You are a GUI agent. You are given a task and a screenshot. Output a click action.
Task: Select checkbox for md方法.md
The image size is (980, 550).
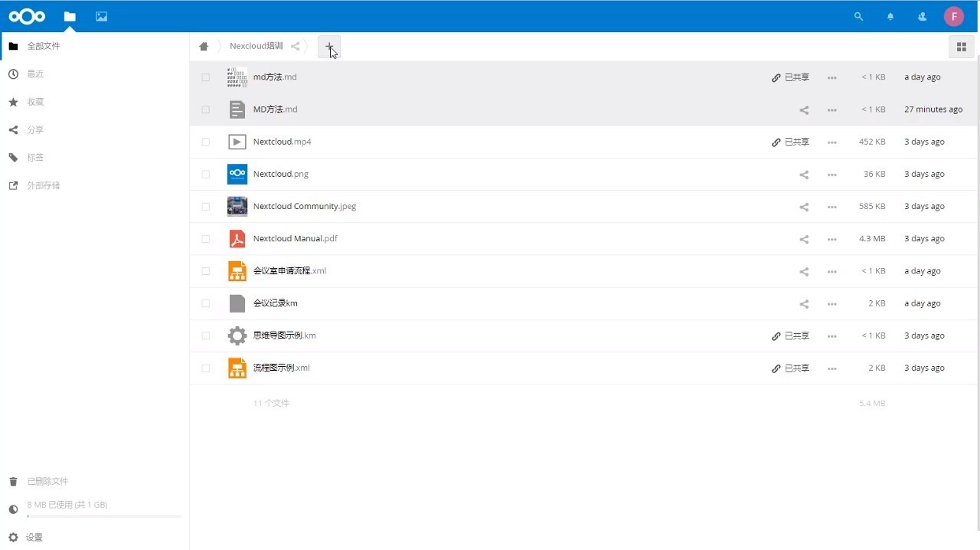(205, 77)
